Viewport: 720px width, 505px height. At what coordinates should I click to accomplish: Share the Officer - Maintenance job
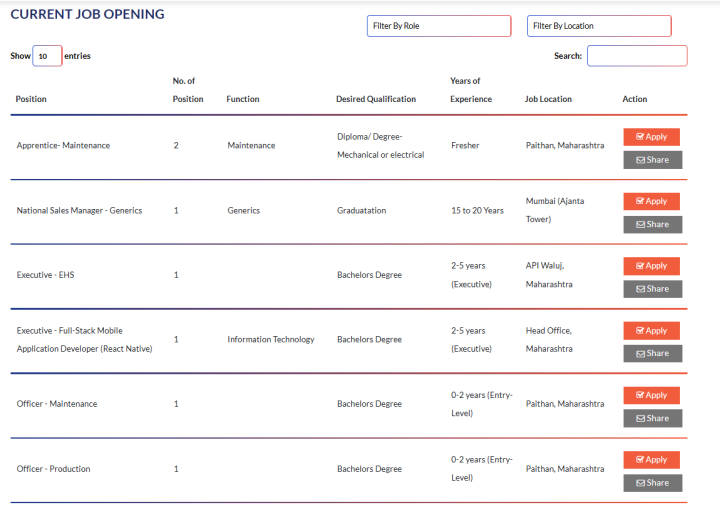point(652,418)
